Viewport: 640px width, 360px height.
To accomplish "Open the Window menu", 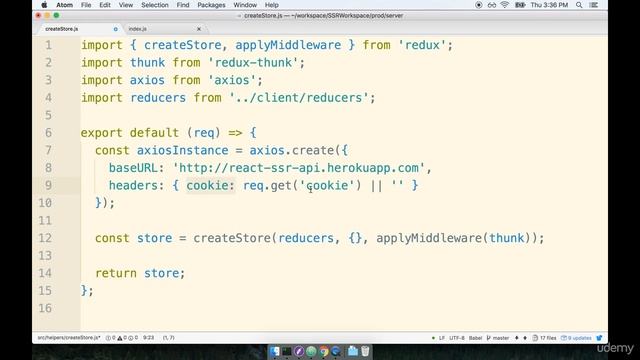I will coord(245,5).
